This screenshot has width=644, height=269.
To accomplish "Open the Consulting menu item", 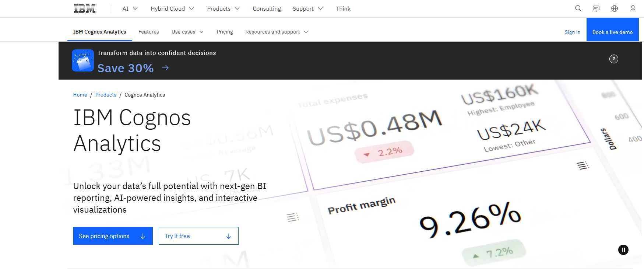I will tap(267, 9).
